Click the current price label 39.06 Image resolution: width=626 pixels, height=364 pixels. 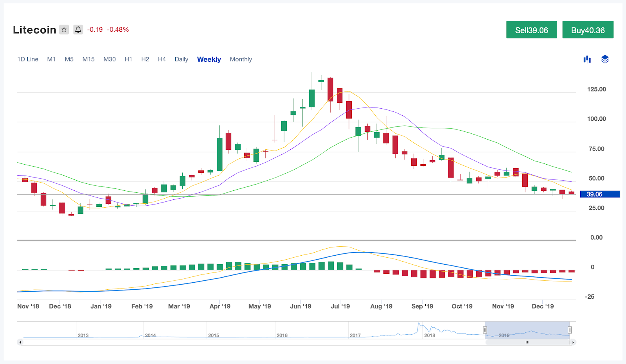pos(600,194)
